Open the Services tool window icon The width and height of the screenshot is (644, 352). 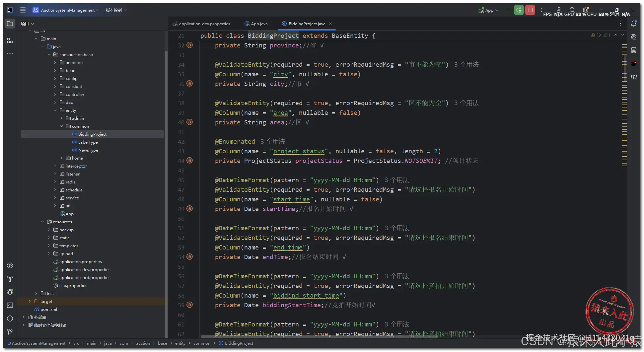[10, 265]
